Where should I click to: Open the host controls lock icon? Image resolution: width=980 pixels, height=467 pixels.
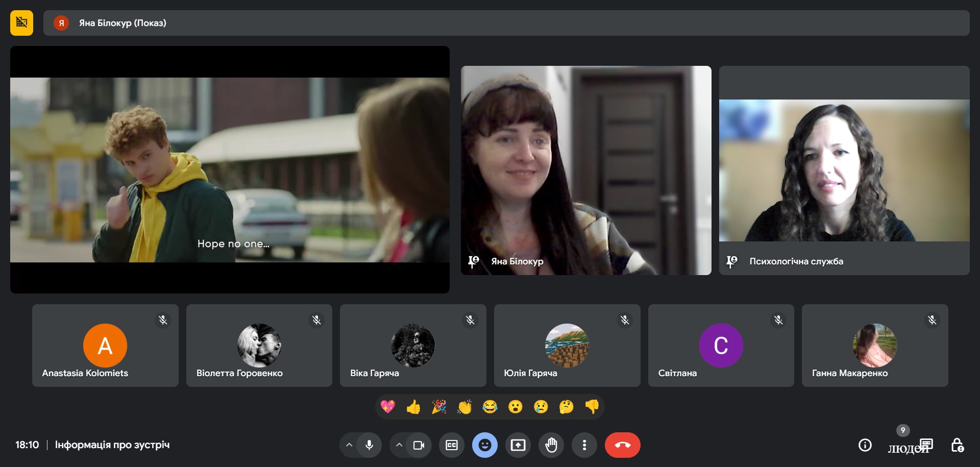click(x=957, y=445)
